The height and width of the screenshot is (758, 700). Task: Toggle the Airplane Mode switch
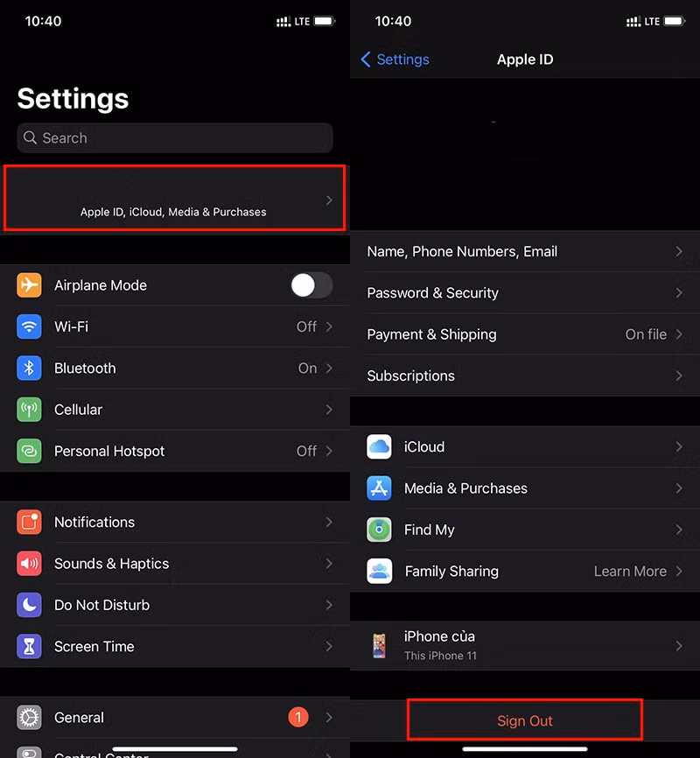(311, 285)
